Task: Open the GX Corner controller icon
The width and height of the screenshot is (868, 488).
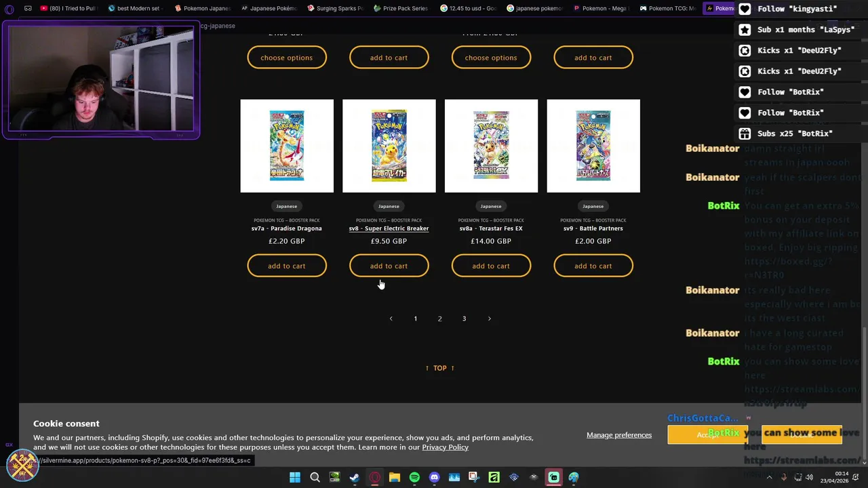Action: pyautogui.click(x=28, y=9)
